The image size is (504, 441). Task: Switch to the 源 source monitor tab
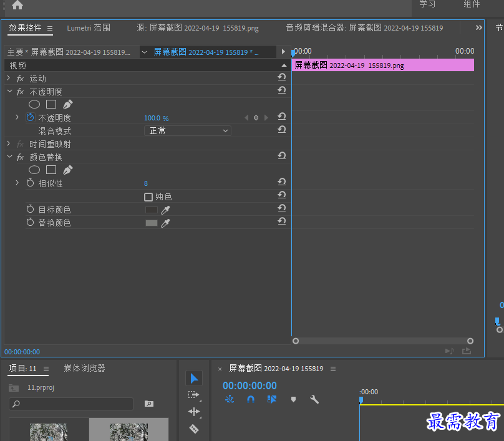(x=198, y=28)
